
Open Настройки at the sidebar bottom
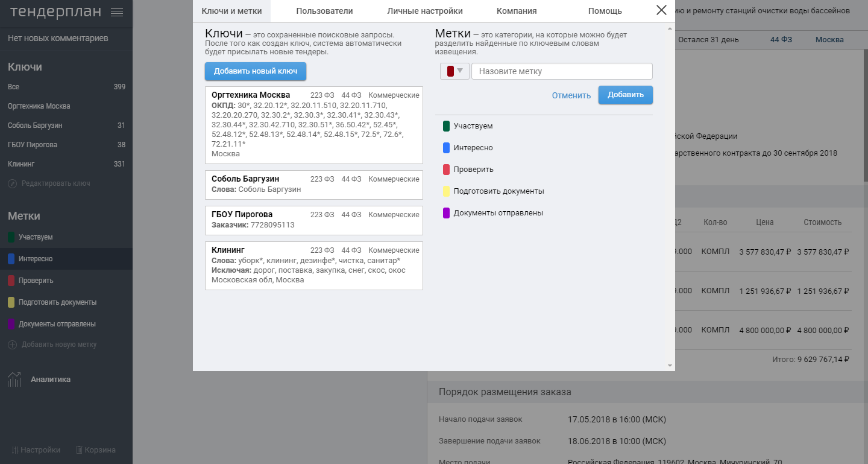[x=36, y=450]
